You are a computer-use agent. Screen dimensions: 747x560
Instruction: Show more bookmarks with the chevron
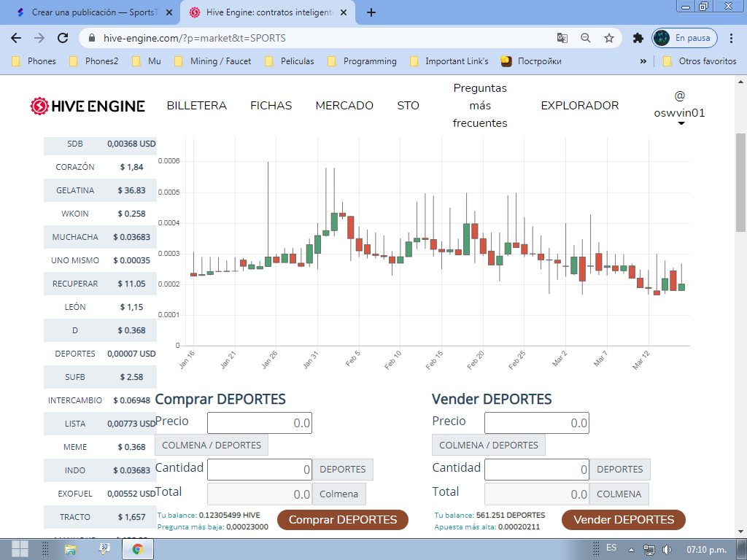pyautogui.click(x=643, y=61)
